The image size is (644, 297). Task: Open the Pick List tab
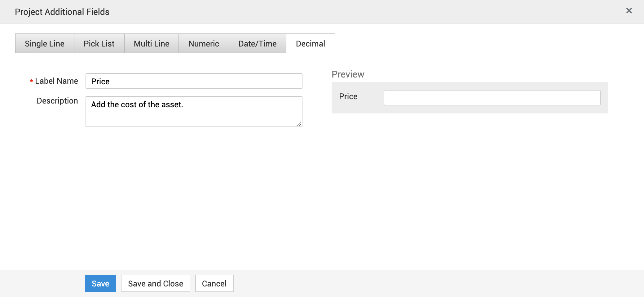[99, 44]
